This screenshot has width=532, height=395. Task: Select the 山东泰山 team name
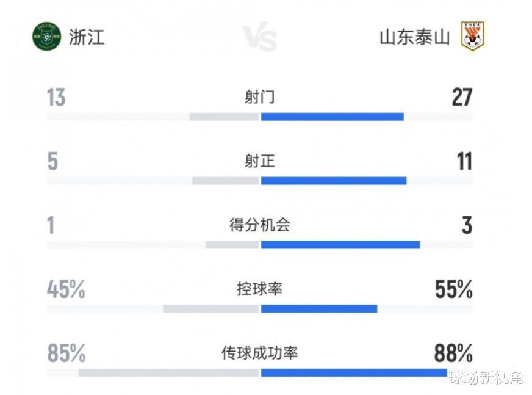click(x=415, y=37)
